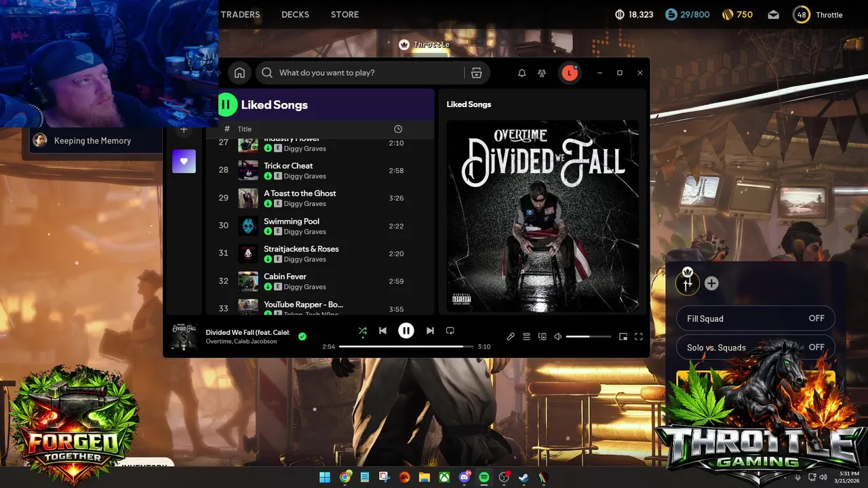Open the Xbox app from the taskbar
The image size is (868, 488).
pyautogui.click(x=444, y=477)
